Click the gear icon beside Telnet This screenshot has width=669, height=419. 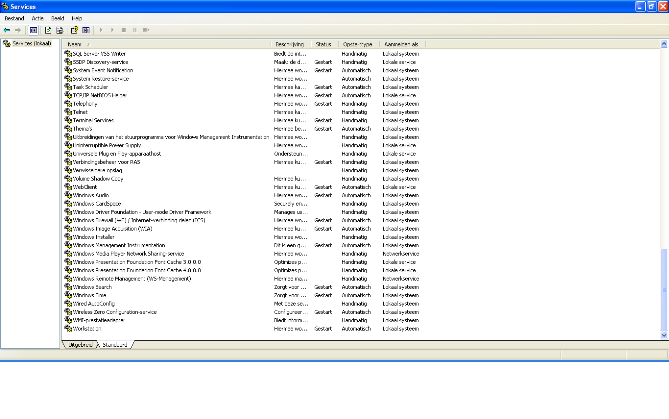[x=68, y=112]
